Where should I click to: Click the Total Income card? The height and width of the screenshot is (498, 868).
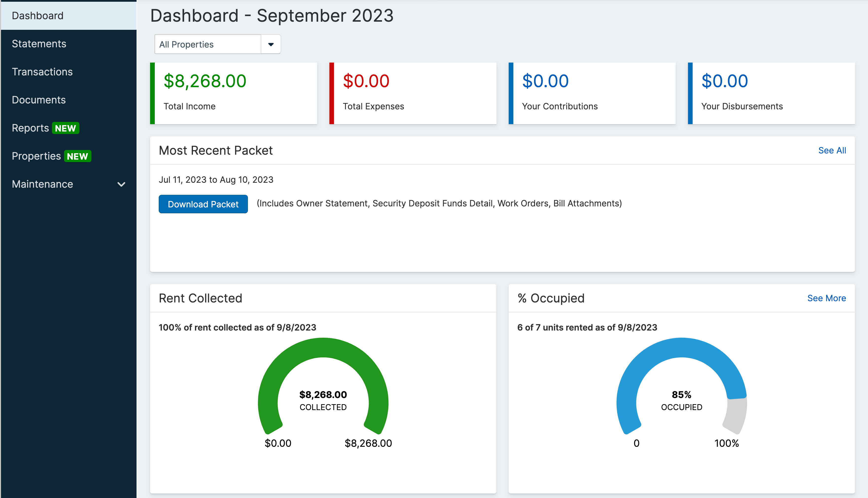point(234,93)
